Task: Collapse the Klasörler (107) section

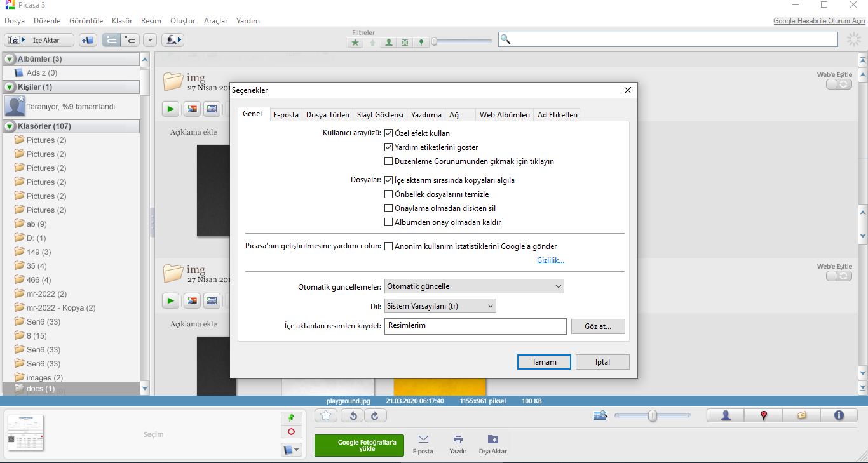Action: tap(10, 126)
